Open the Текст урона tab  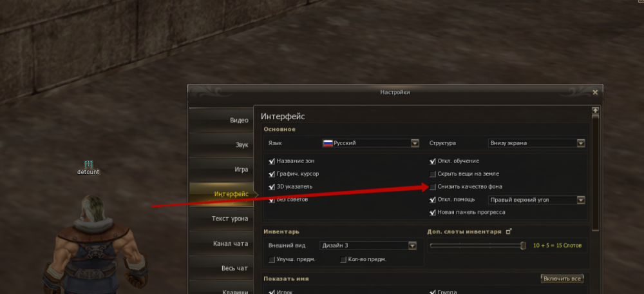click(x=222, y=219)
